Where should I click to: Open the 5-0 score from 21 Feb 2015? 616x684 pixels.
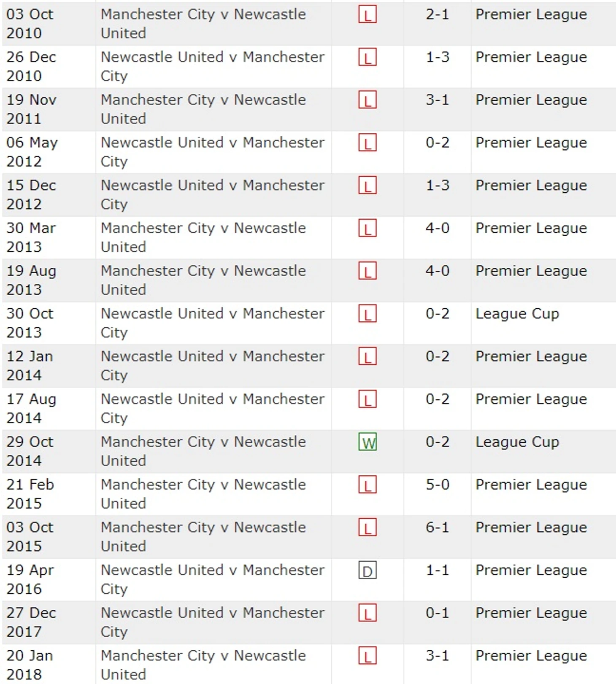point(437,485)
